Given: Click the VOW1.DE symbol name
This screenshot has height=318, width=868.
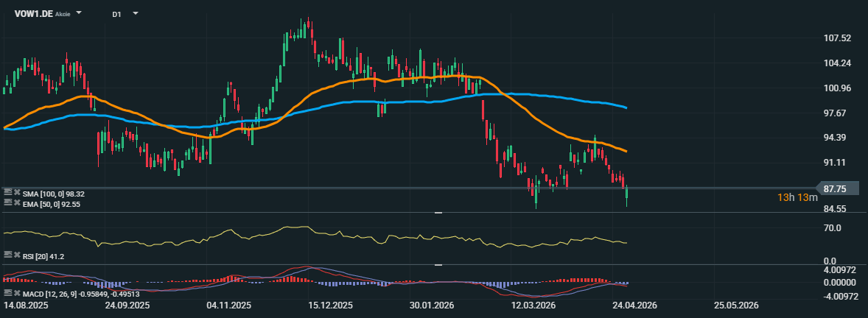Looking at the screenshot, I should 32,14.
